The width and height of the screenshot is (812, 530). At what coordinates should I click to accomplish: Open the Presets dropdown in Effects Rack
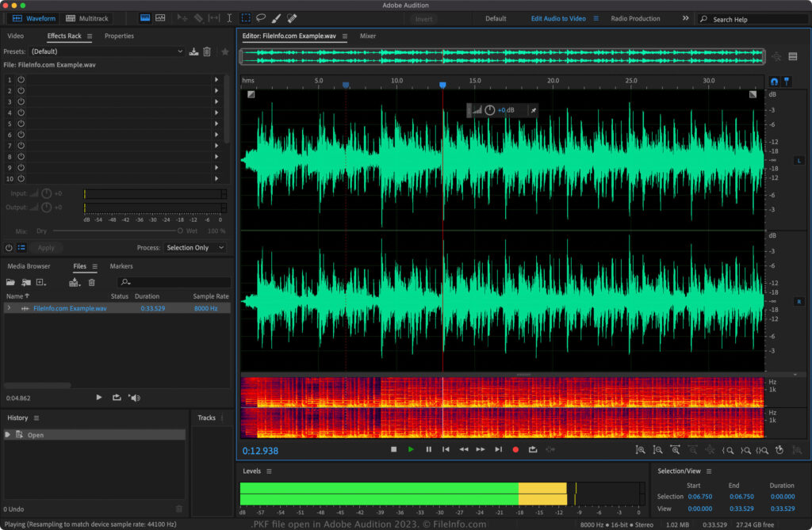(105, 51)
